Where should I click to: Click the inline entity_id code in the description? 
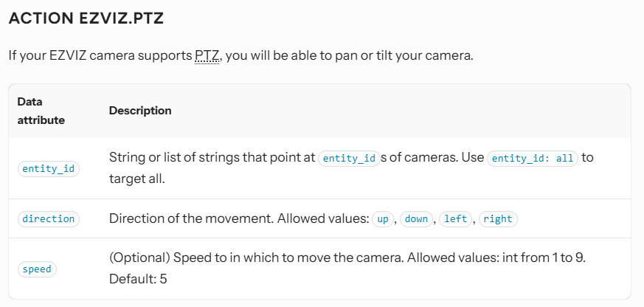[x=348, y=158]
